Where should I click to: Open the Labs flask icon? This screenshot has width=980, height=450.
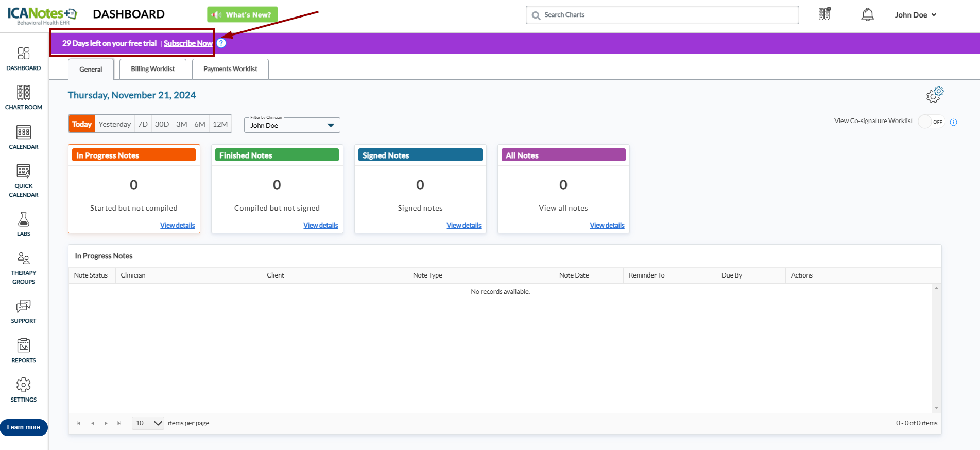(24, 219)
